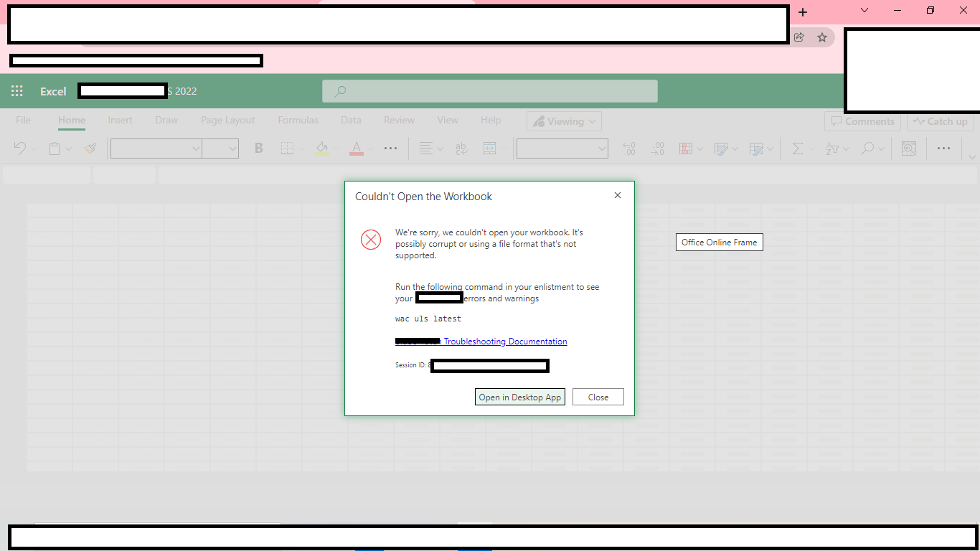Open a new browser tab
The height and width of the screenshot is (551, 980).
coord(803,12)
